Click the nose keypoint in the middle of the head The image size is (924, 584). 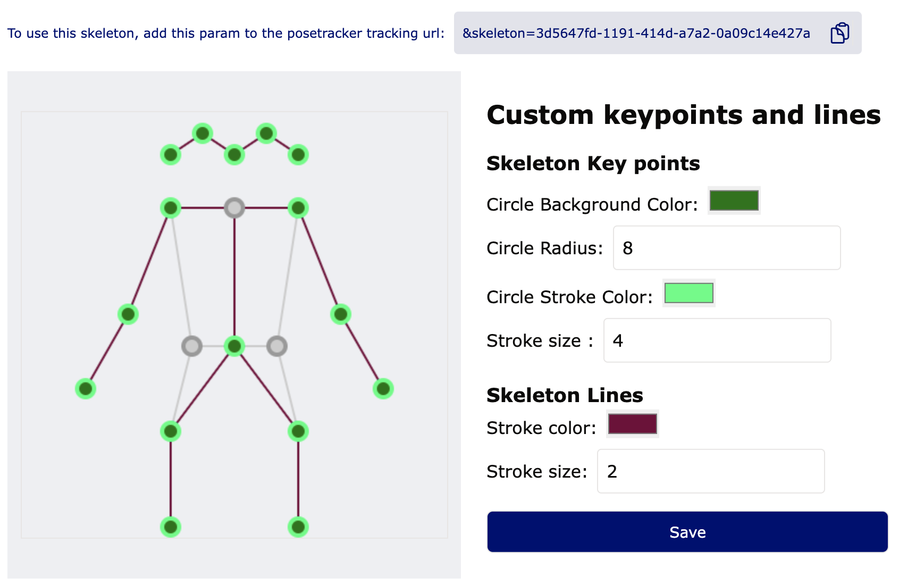coord(234,155)
